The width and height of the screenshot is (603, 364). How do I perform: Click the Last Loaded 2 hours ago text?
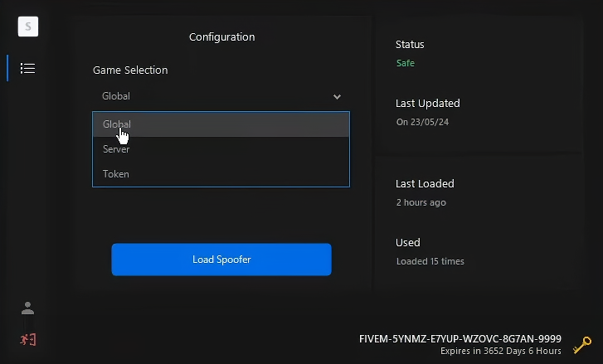coord(421,202)
